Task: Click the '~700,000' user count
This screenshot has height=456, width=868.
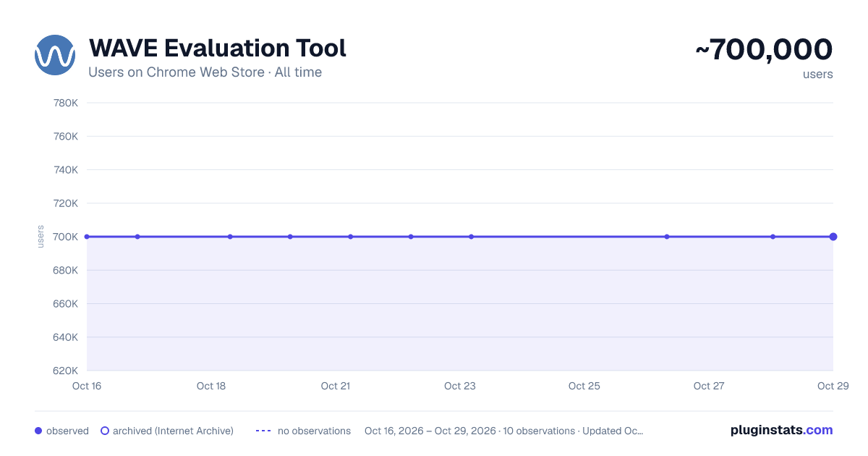Action: point(764,49)
